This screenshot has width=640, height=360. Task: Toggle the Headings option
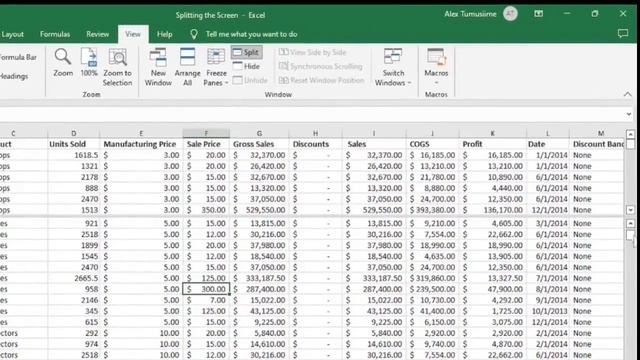pos(14,76)
